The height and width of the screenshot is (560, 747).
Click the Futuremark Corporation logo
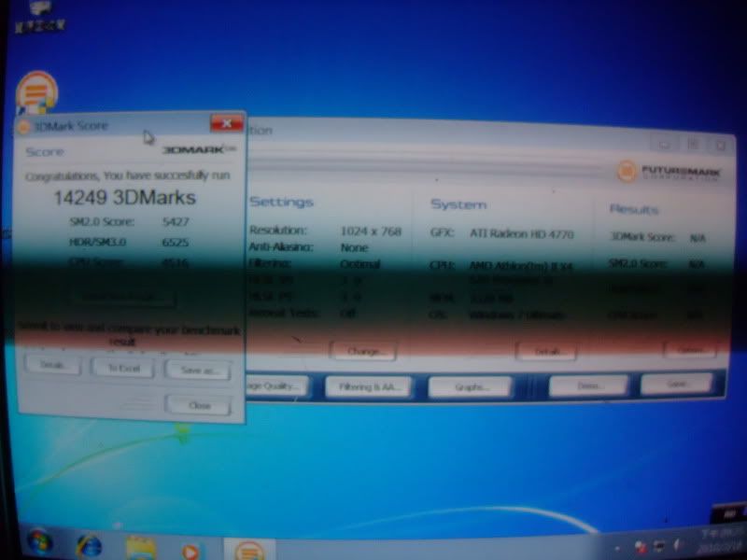click(x=669, y=172)
